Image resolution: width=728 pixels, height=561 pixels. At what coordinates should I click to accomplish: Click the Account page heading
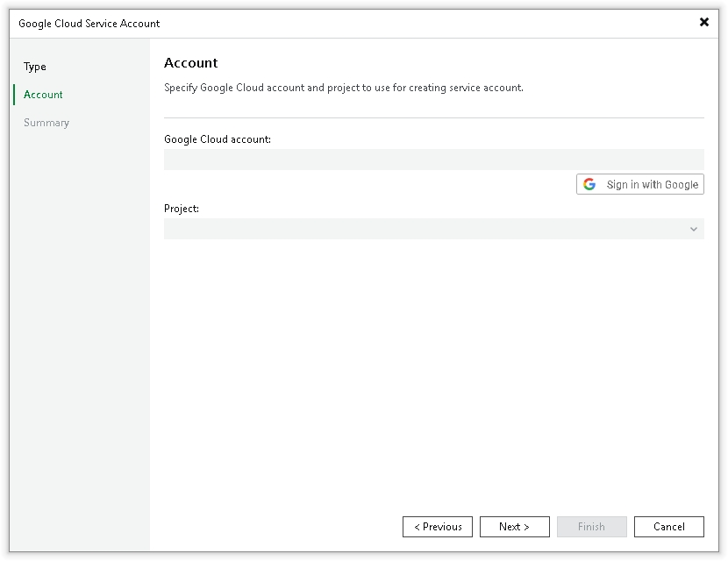[x=191, y=62]
